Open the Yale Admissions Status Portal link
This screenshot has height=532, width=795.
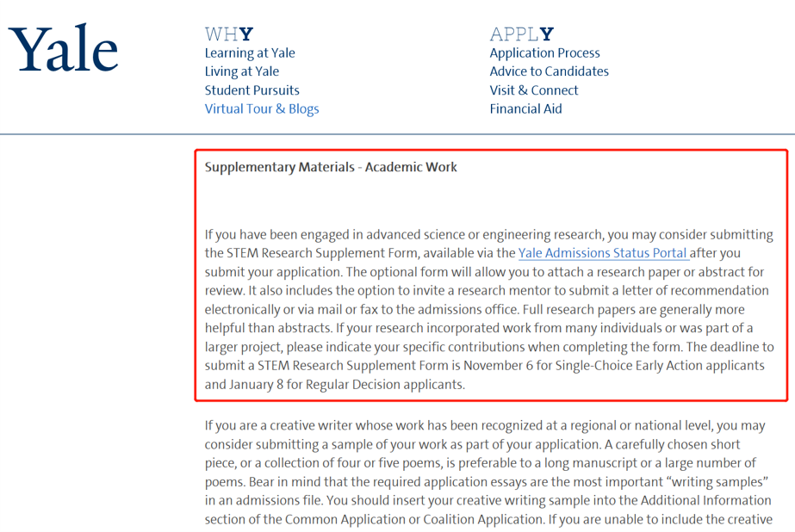click(x=603, y=254)
